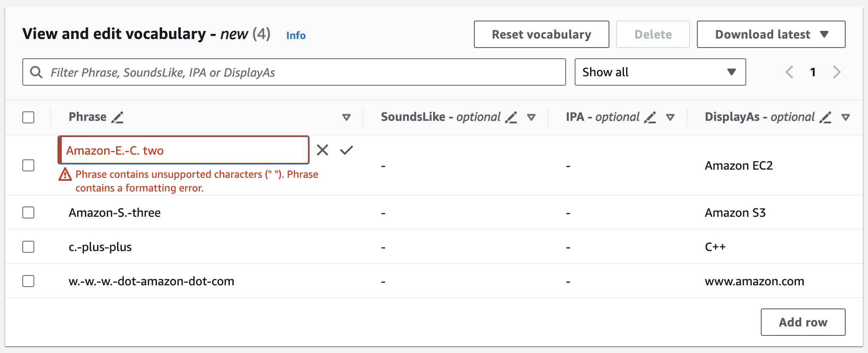Open the Info link beside the title

(x=296, y=36)
